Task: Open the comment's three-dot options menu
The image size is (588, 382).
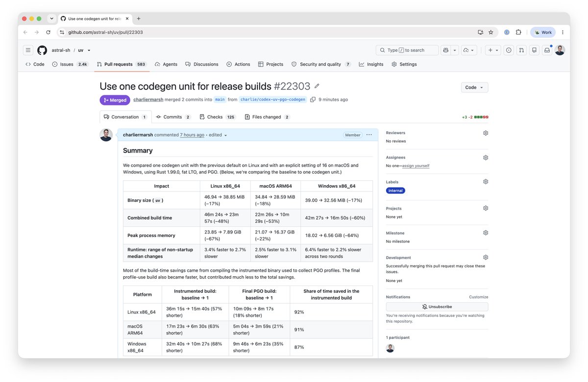Action: 369,135
